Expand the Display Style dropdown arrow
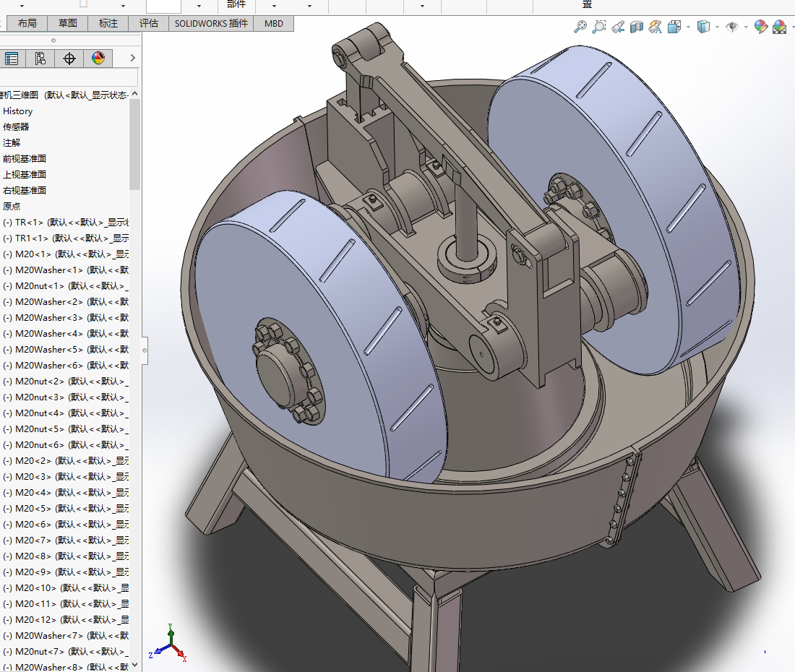This screenshot has height=672, width=795. (717, 27)
